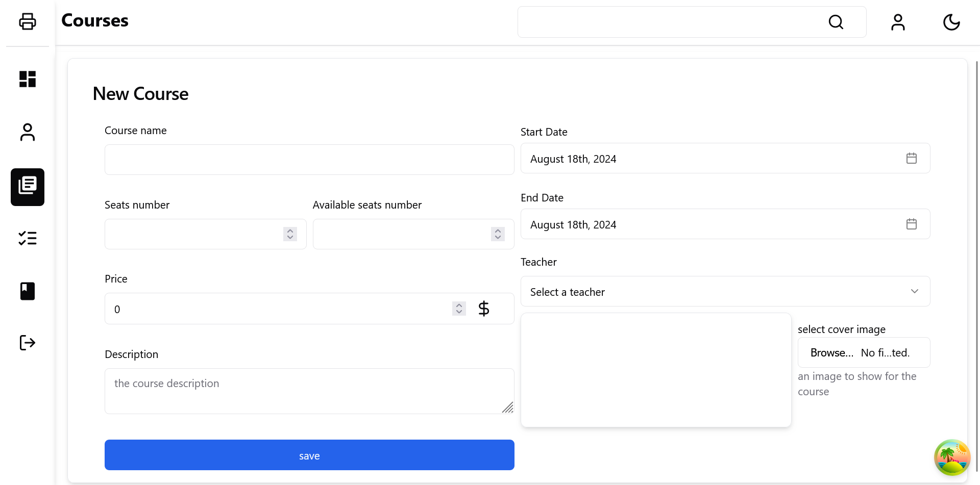
Task: Click the Course name input field
Action: point(309,160)
